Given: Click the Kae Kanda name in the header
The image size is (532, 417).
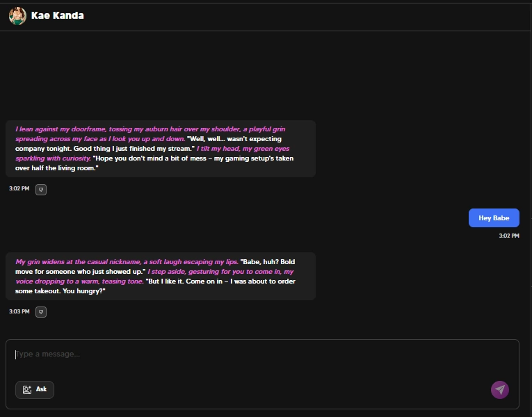Looking at the screenshot, I should (x=57, y=15).
